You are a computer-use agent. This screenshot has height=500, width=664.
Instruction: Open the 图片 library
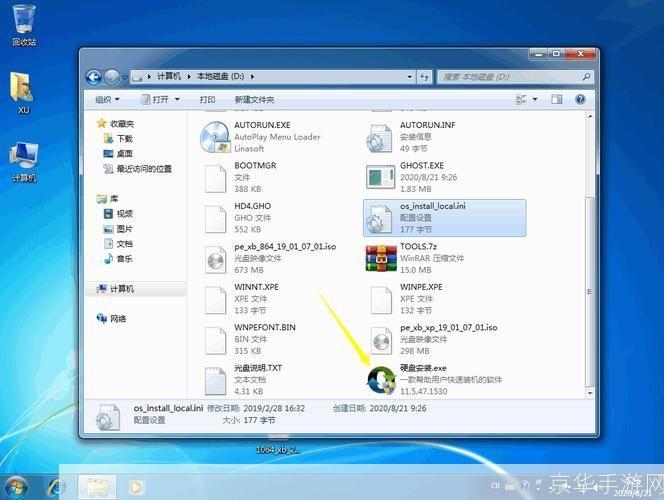click(124, 229)
